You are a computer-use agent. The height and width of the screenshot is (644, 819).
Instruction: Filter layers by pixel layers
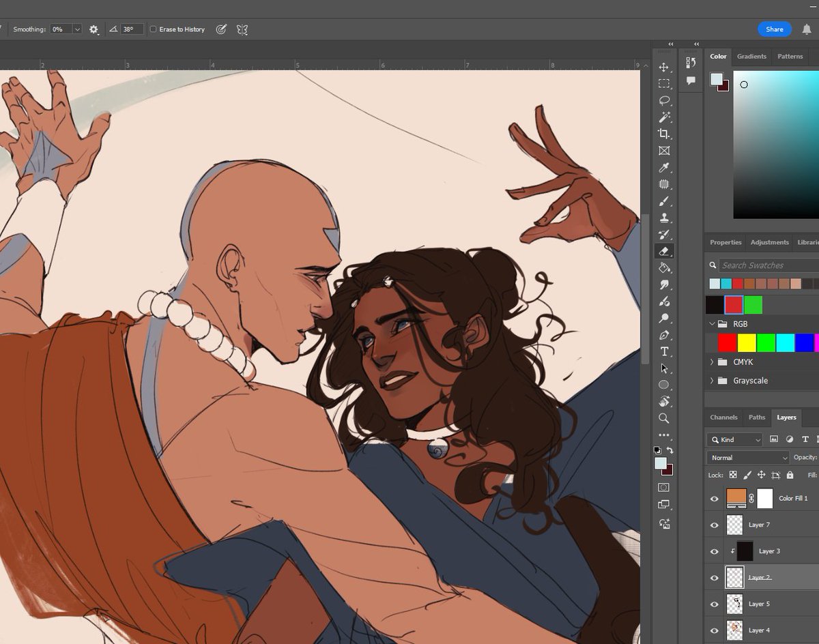point(774,440)
